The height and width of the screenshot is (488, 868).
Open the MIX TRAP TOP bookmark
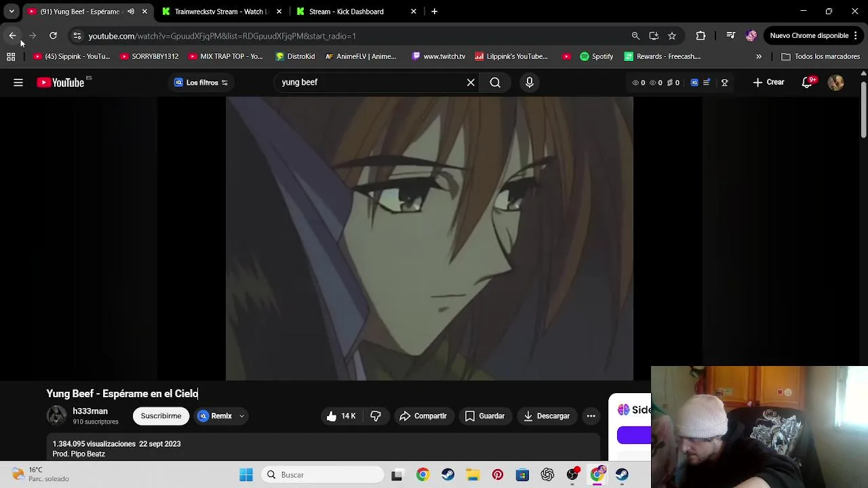[x=226, y=57]
